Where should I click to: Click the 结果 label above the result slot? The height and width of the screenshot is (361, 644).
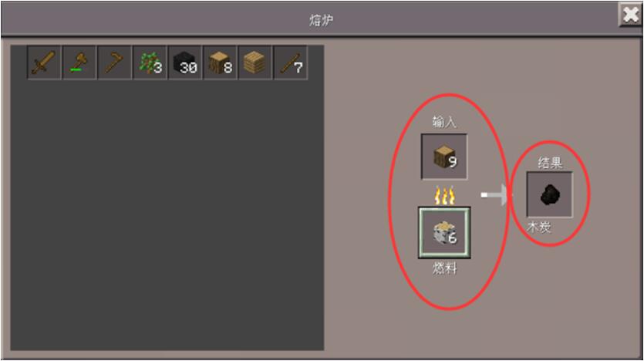coord(550,163)
